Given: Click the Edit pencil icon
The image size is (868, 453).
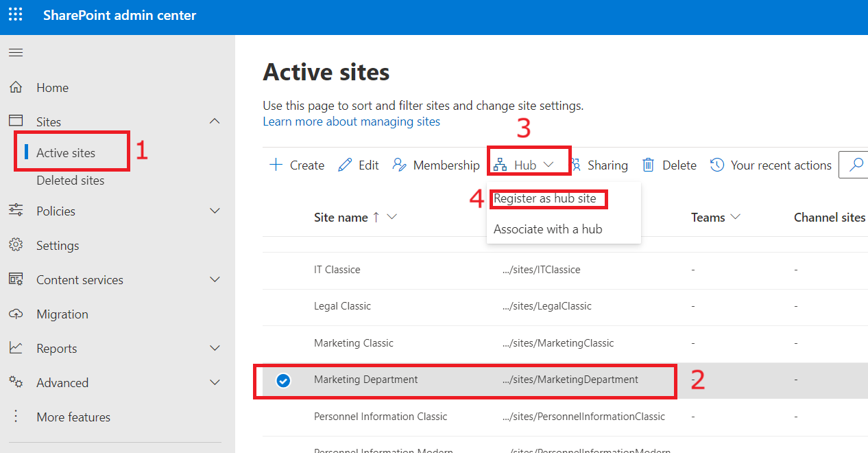Looking at the screenshot, I should tap(345, 165).
